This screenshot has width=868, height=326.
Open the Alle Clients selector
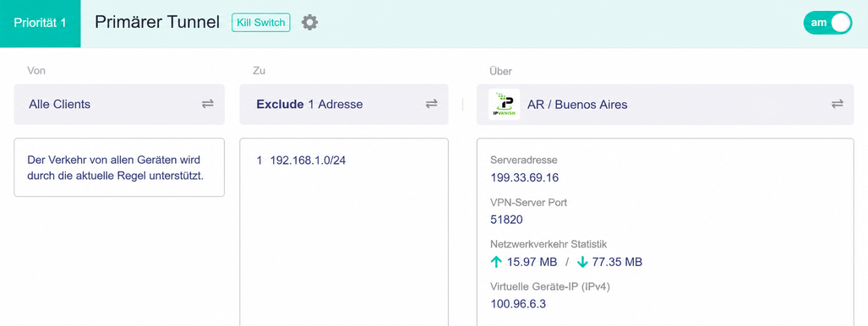pyautogui.click(x=119, y=104)
